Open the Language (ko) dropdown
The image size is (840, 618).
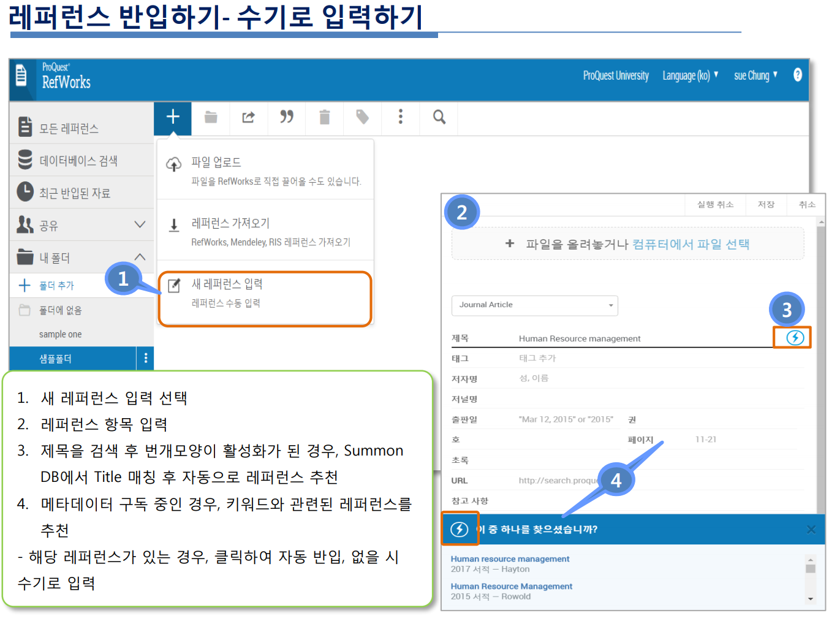690,75
